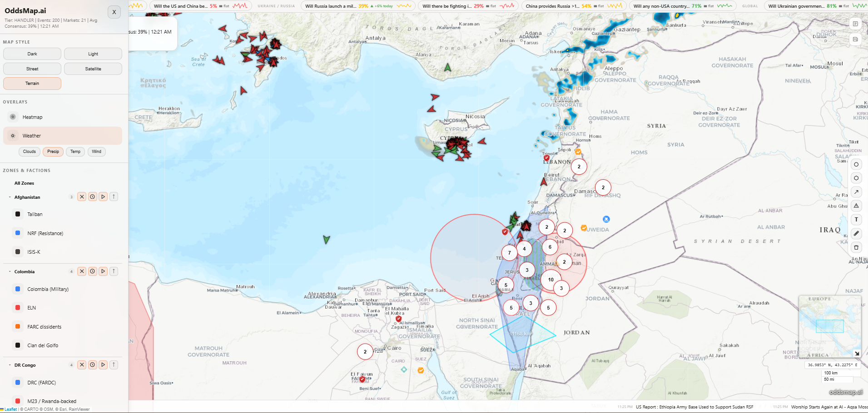
Task: Activate the ruler measure tool
Action: coord(856,233)
